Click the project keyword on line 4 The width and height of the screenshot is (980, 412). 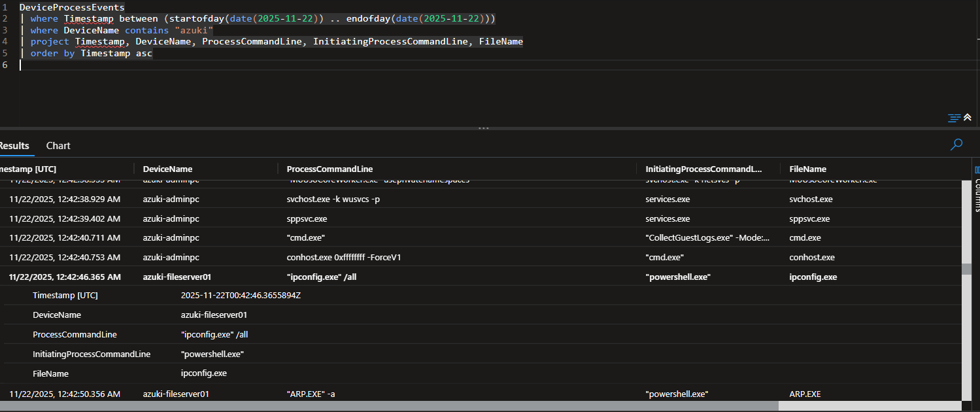click(x=50, y=41)
